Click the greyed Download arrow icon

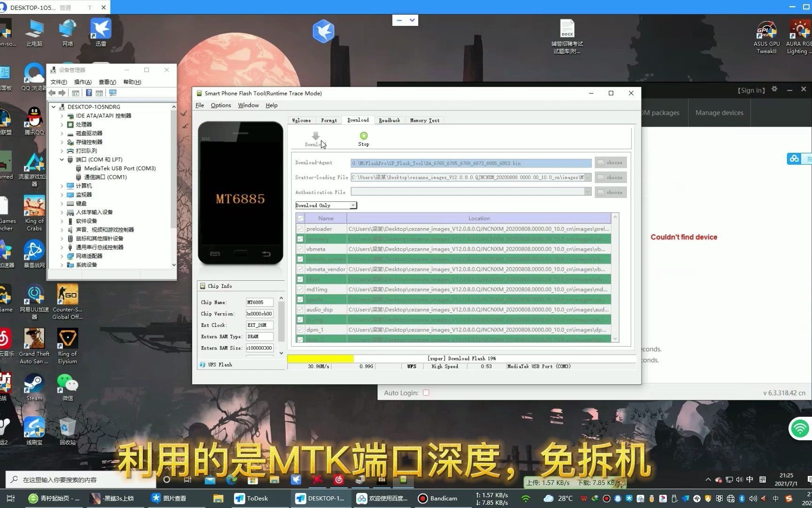315,136
